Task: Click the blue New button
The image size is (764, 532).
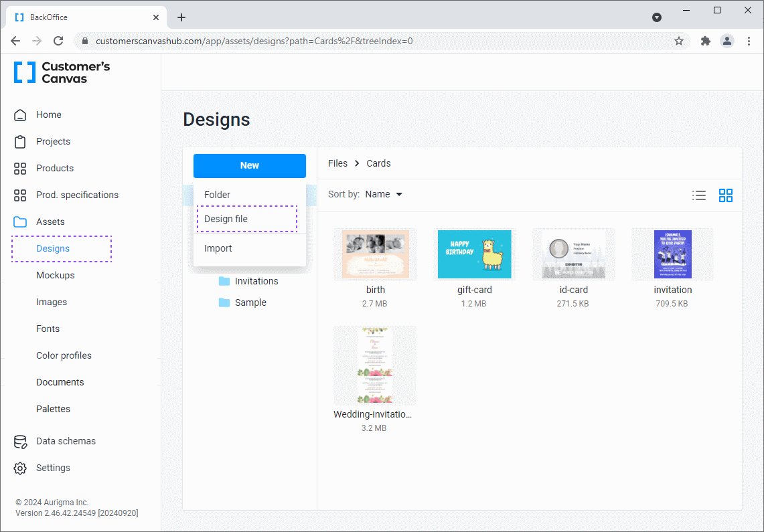Action: [249, 165]
